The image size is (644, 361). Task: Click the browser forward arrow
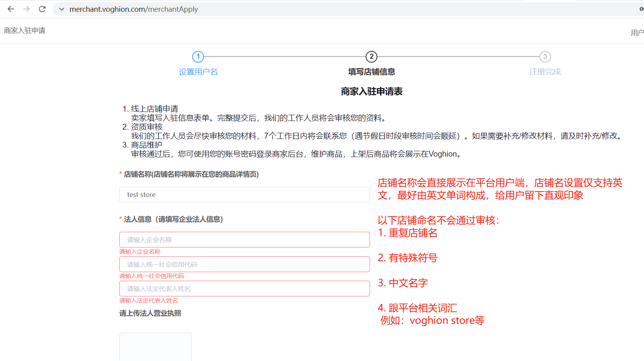point(26,9)
